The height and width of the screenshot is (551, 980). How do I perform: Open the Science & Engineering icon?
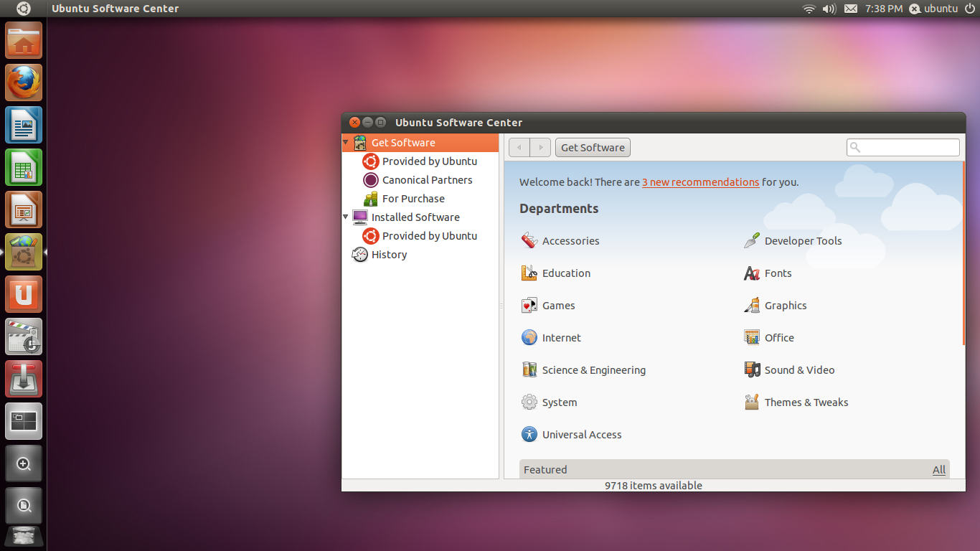click(529, 370)
